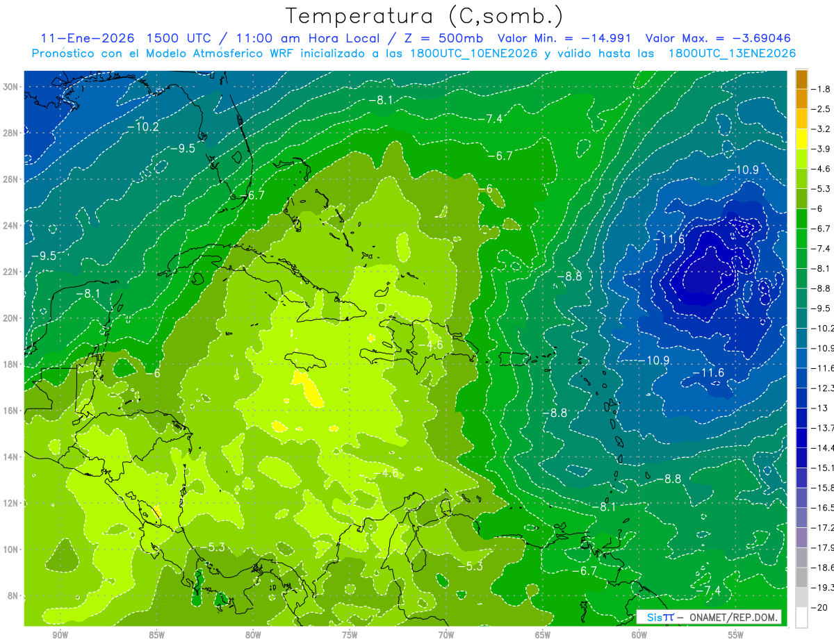Click the orange-brown swatch above -1.8

pos(801,79)
